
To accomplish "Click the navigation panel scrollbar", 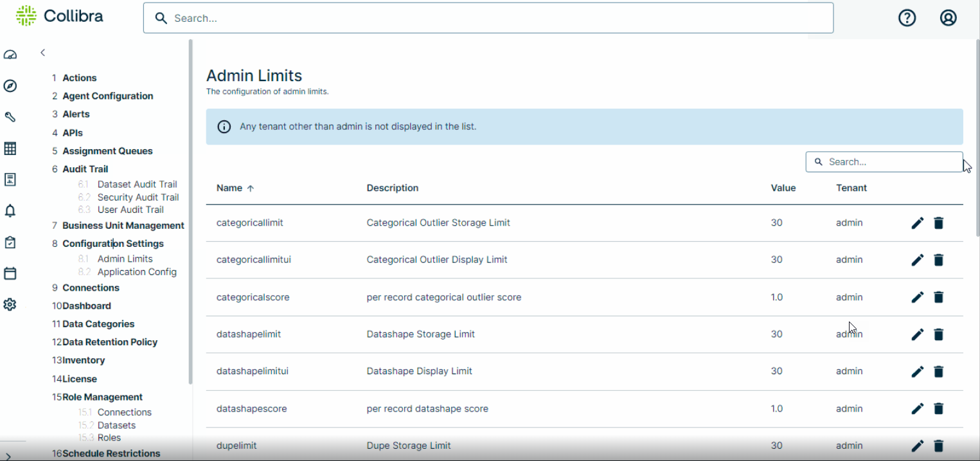I will point(190,212).
